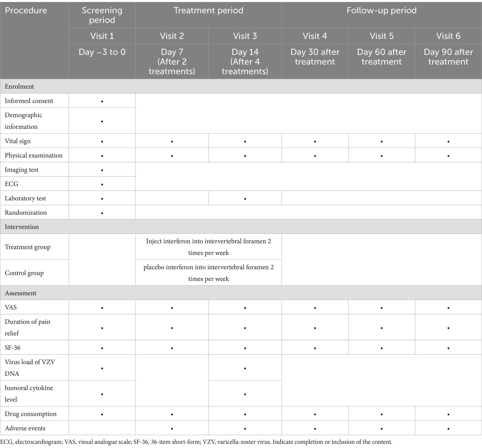The width and height of the screenshot is (482, 448).
Task: Click the Imaging test dot under Visit 1
Action: tap(102, 170)
